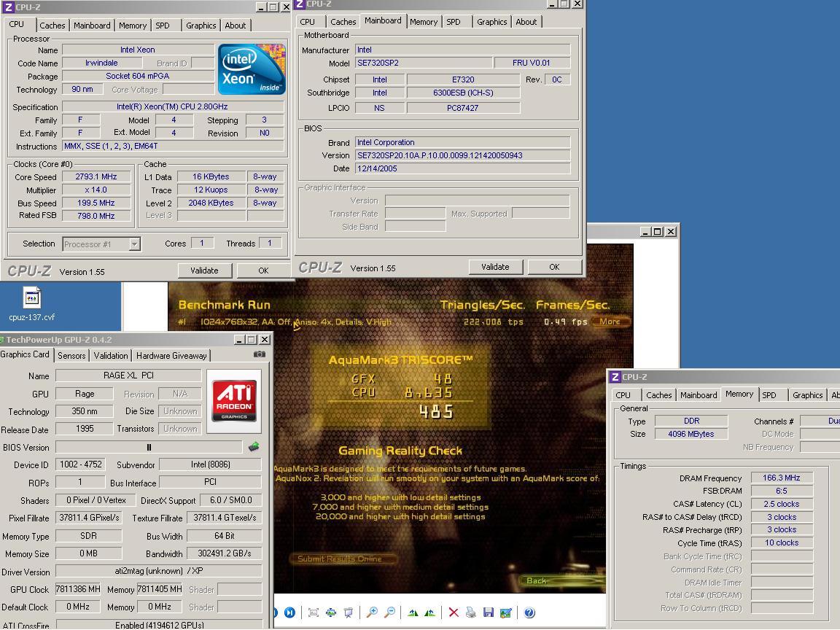Click the printer icon in the viewer toolbar
840x630 pixels.
(x=470, y=612)
